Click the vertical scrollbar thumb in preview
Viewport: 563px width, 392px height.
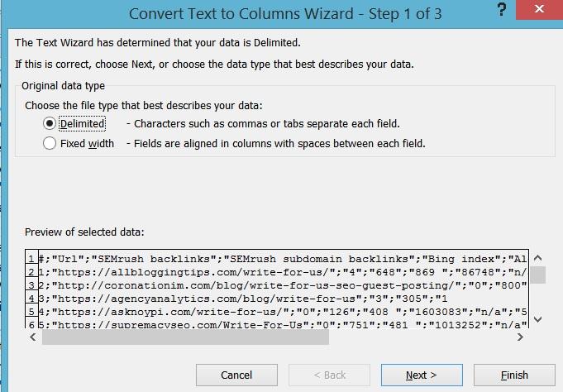[537, 275]
